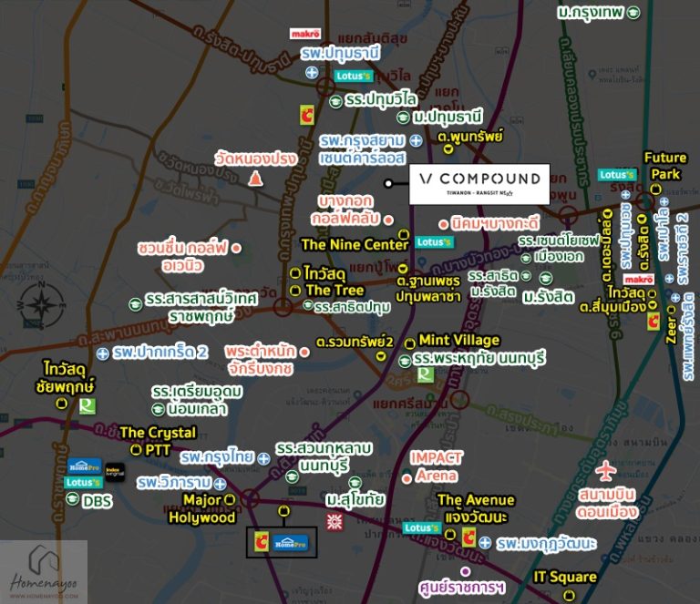
Task: Click The Crystal label
Action: [158, 432]
